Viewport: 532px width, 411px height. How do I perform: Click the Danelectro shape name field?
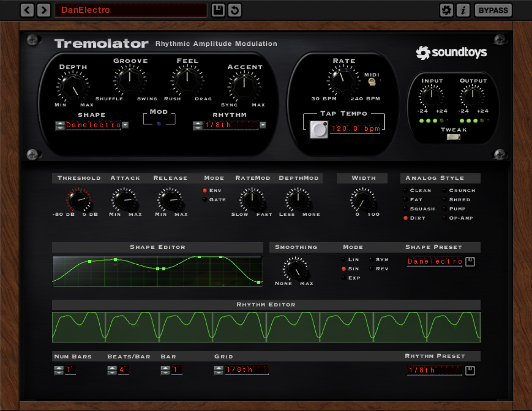93,125
